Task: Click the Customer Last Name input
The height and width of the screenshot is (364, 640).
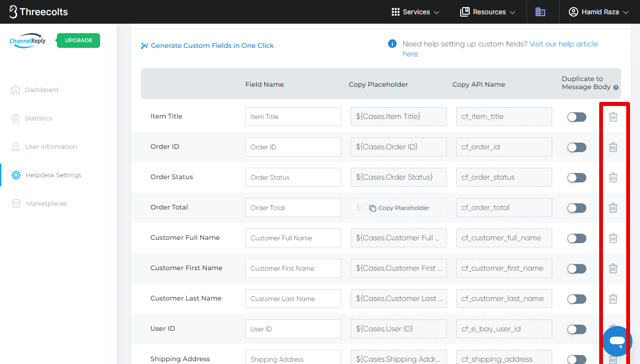Action: (293, 299)
